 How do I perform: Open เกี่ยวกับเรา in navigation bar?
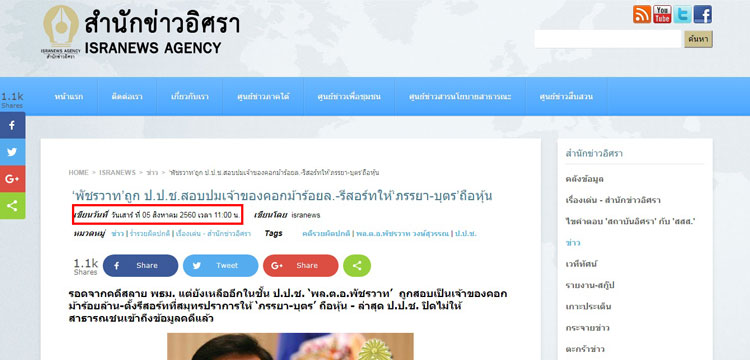(x=189, y=97)
